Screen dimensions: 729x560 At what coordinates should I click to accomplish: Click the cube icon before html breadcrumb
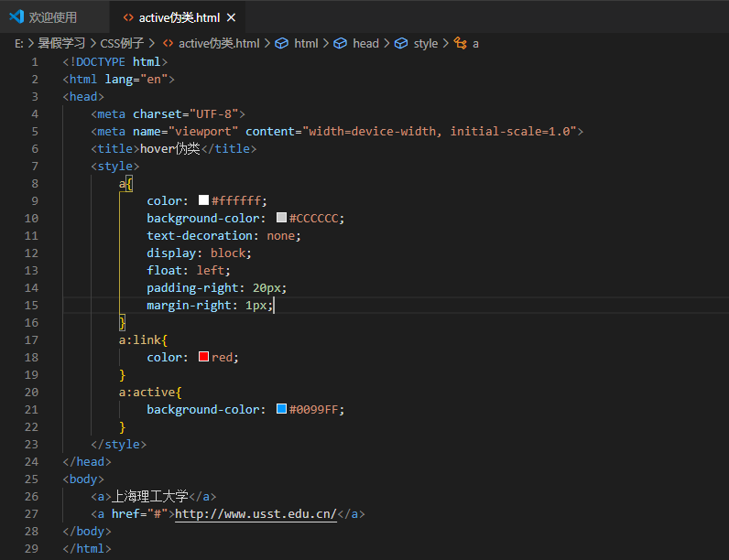click(282, 43)
